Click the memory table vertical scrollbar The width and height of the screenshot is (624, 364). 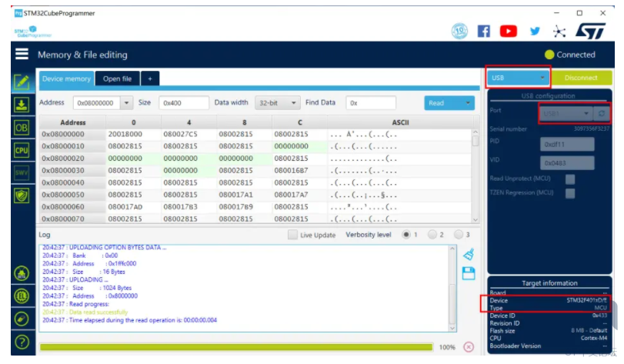pos(476,175)
